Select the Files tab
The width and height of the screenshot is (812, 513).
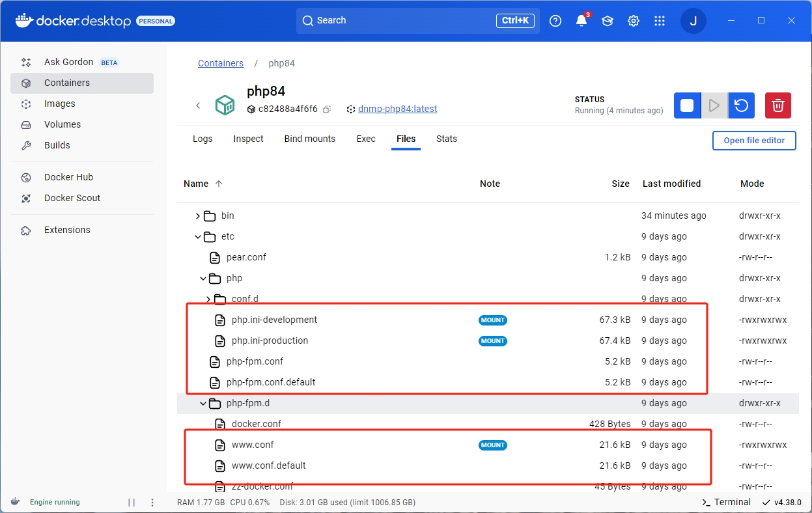[x=406, y=139]
